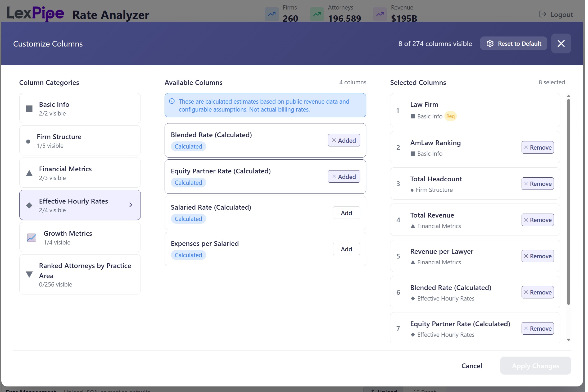588x392 pixels.
Task: Click the inverted triangle icon for Ranked Attorneys
Action: click(x=29, y=275)
